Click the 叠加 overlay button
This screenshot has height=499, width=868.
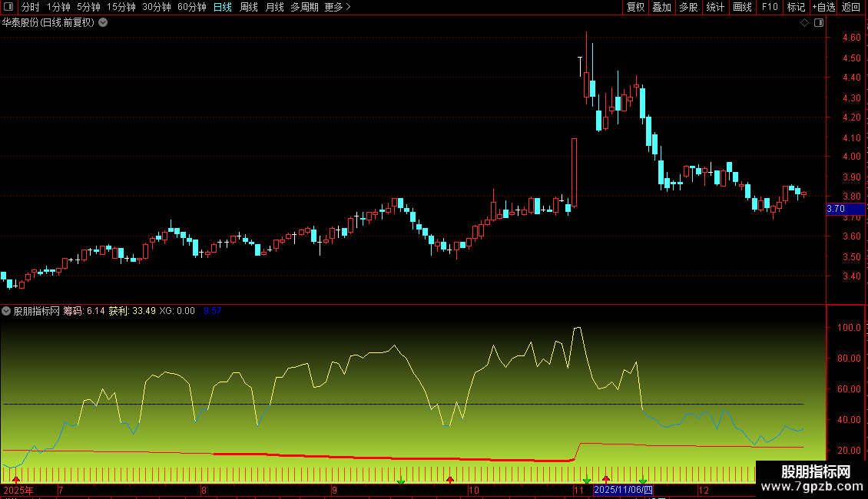pos(661,7)
